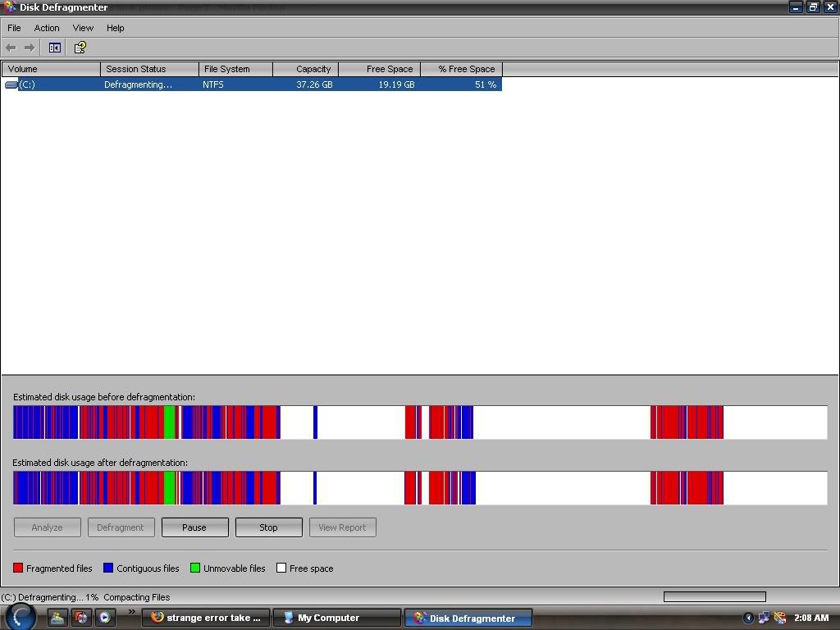Switch to the Firefox 'strange error take' taskbar window
The image size is (840, 630).
point(206,618)
